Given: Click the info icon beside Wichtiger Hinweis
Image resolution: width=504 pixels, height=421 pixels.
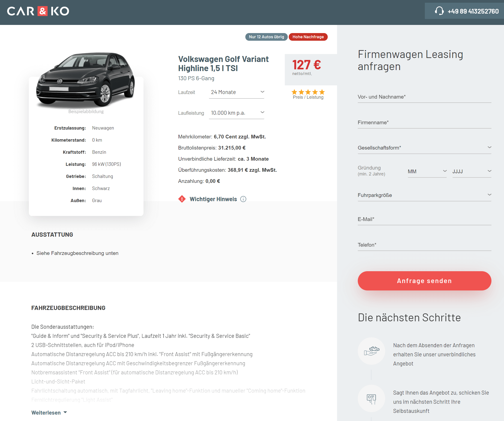Looking at the screenshot, I should pos(243,199).
